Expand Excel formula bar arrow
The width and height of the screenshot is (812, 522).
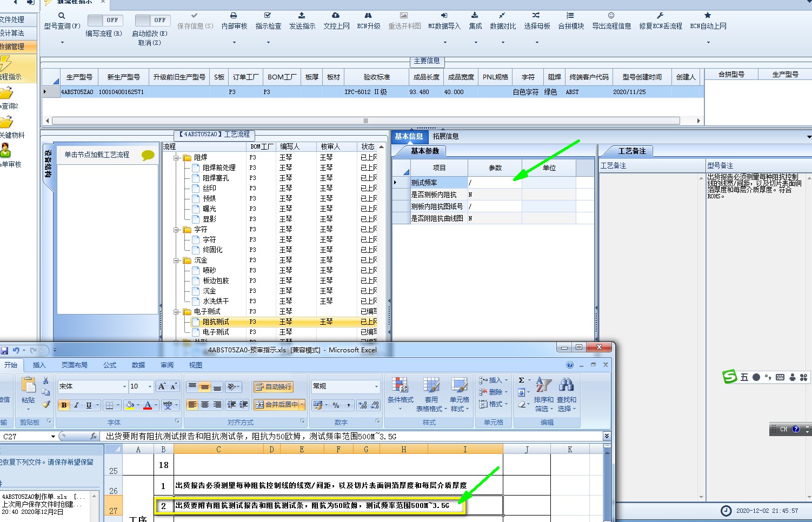[607, 436]
